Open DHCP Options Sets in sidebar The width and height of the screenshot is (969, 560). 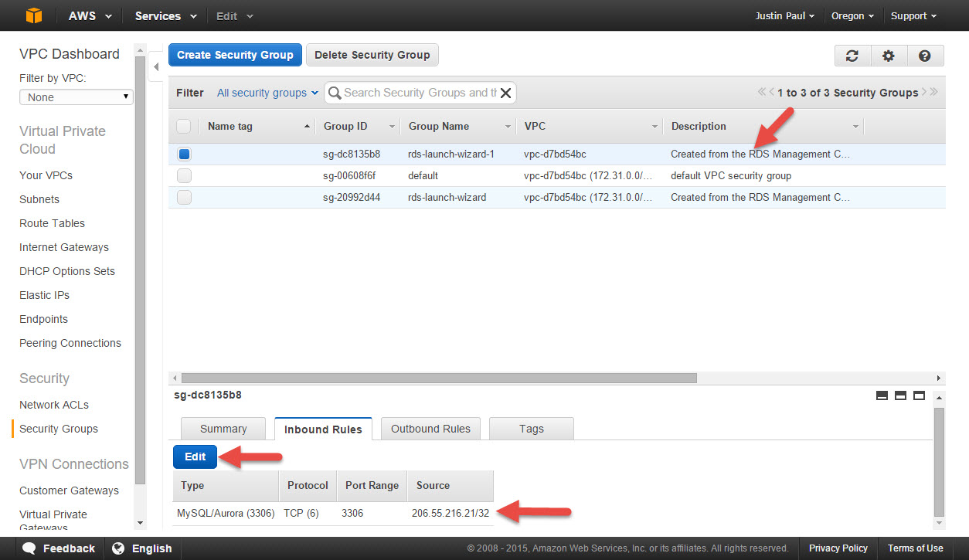67,271
